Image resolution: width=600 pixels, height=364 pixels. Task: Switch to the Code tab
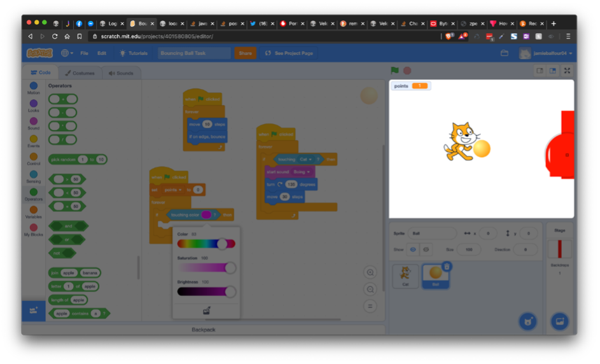click(41, 73)
